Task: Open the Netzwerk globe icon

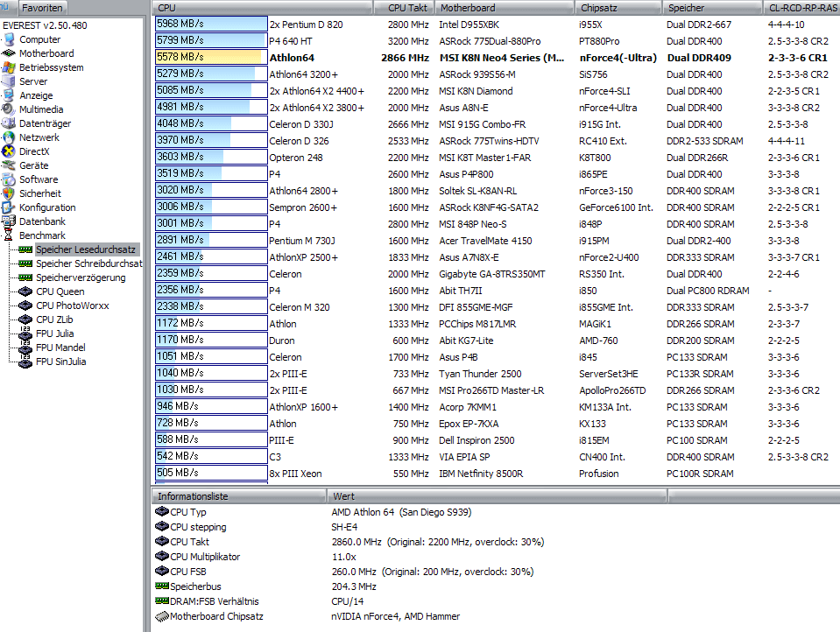Action: (9, 137)
